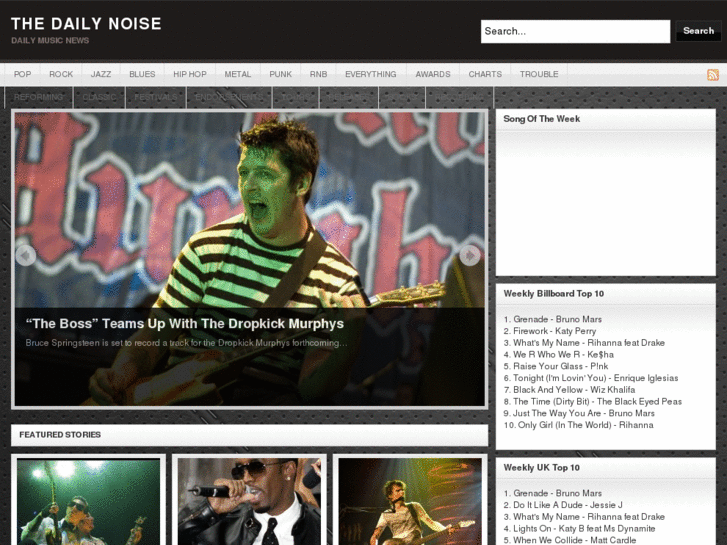The width and height of the screenshot is (727, 545).
Task: Open "The Boss" Teams Up headline
Action: (x=185, y=323)
